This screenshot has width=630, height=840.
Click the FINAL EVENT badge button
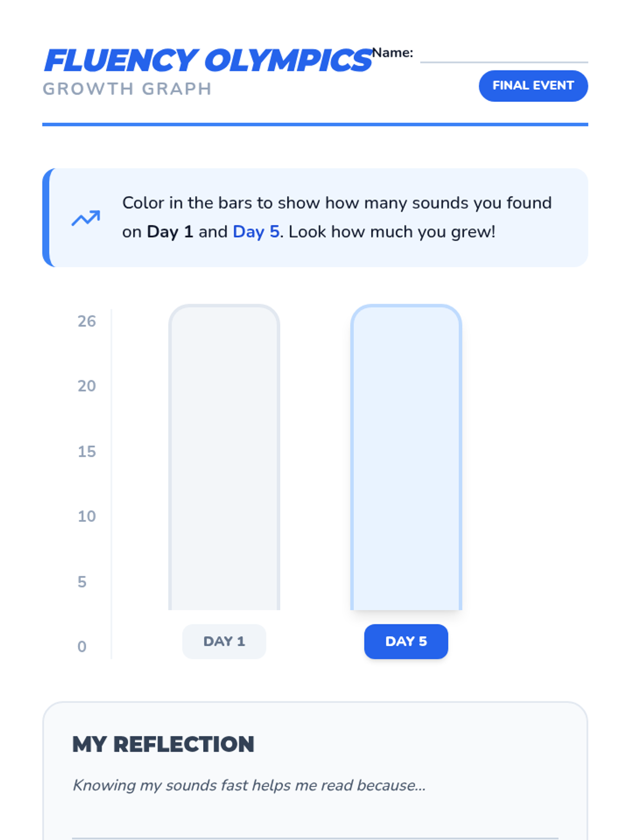pyautogui.click(x=533, y=86)
